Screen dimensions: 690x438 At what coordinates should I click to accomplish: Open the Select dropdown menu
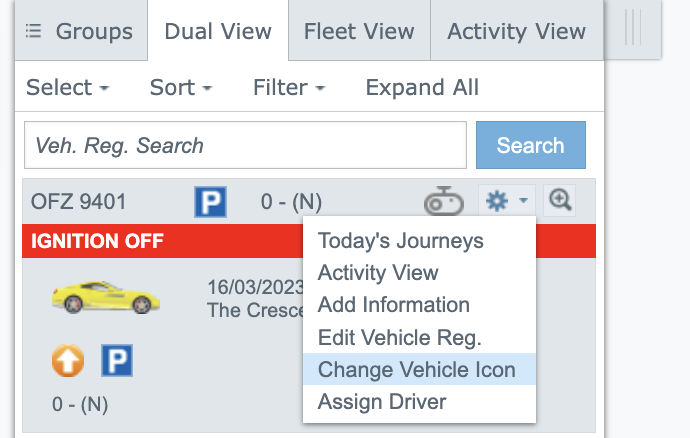(x=67, y=87)
